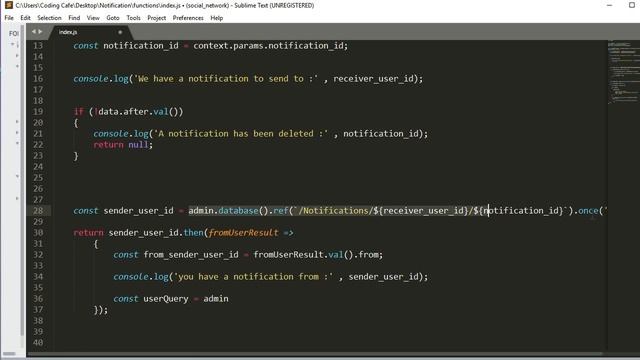This screenshot has height=360, width=640.
Task: Click 'userQuery' variable on line 36
Action: [166, 299]
